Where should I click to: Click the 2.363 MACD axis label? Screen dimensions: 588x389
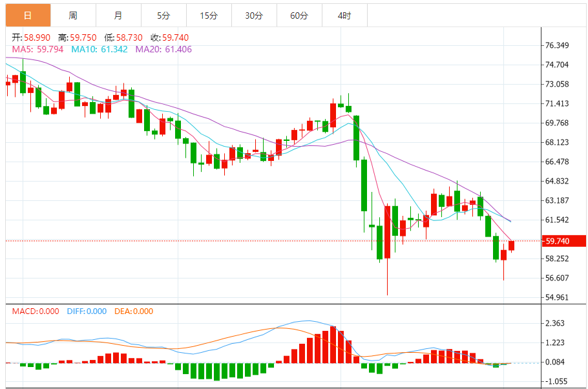554,323
